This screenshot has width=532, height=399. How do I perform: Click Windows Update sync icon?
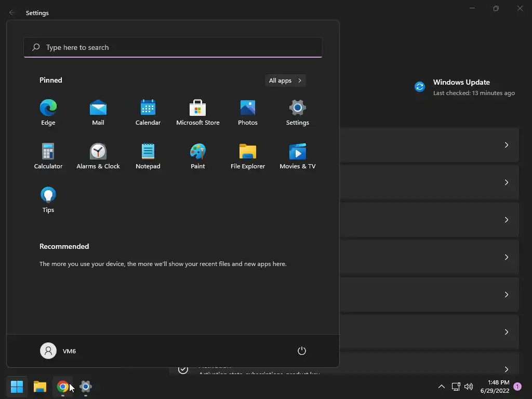coord(420,87)
